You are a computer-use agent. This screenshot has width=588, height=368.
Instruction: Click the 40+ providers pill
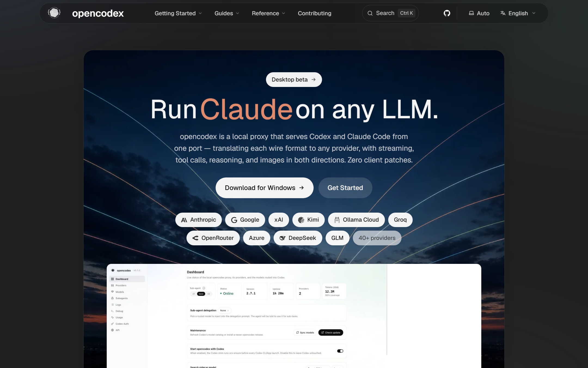coord(377,238)
